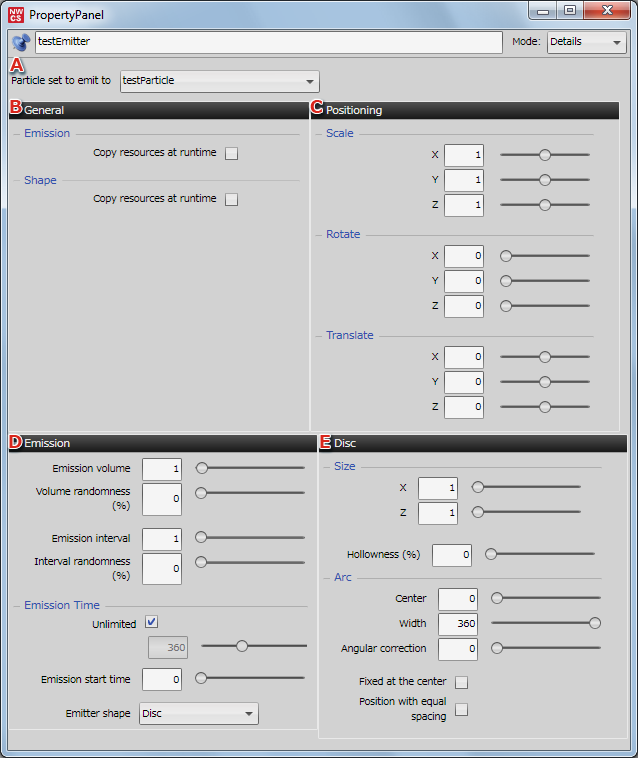This screenshot has width=638, height=758.
Task: Open the Mode dropdown showing Details
Action: [x=586, y=42]
